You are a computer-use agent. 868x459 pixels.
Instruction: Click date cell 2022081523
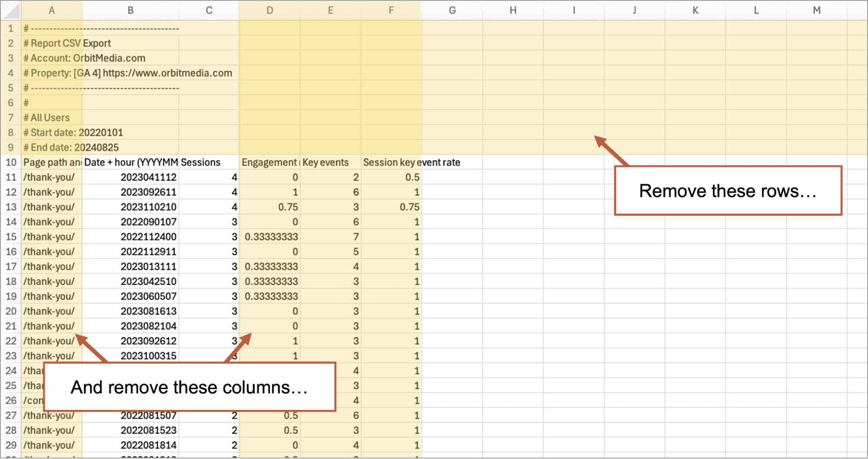point(130,430)
